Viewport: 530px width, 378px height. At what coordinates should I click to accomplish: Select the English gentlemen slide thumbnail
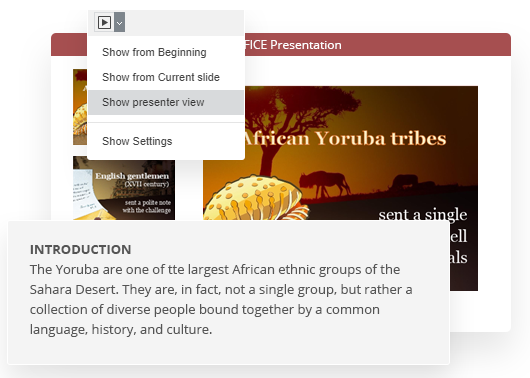[x=124, y=188]
